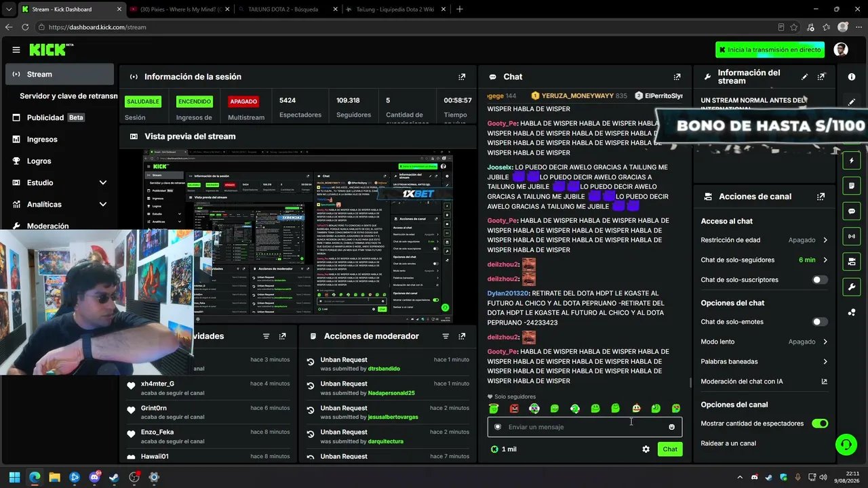Click the Kick logo
The image size is (868, 488).
52,49
